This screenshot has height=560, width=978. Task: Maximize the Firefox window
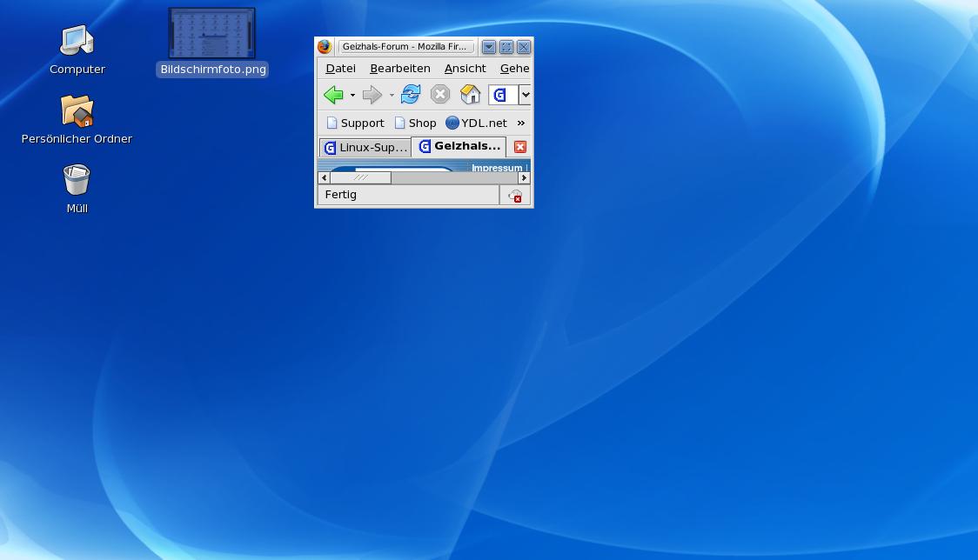506,47
